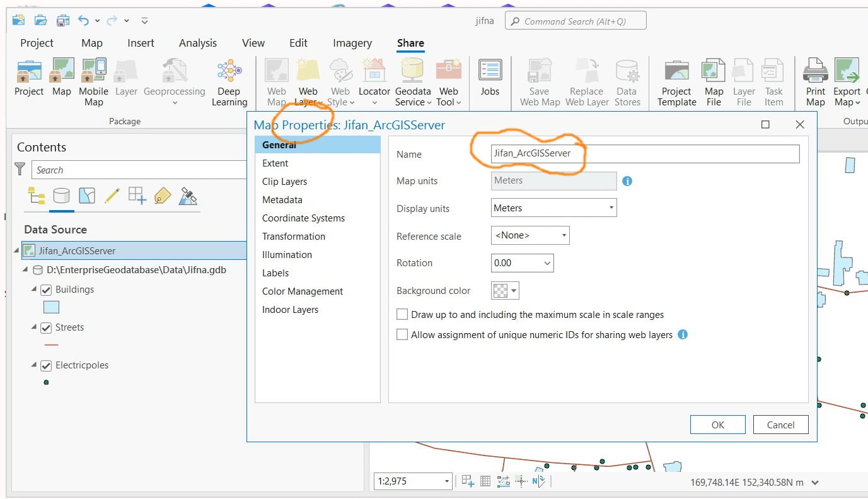Collapse the Jifan_ArcGISServer map node
The image size is (868, 499).
click(16, 250)
